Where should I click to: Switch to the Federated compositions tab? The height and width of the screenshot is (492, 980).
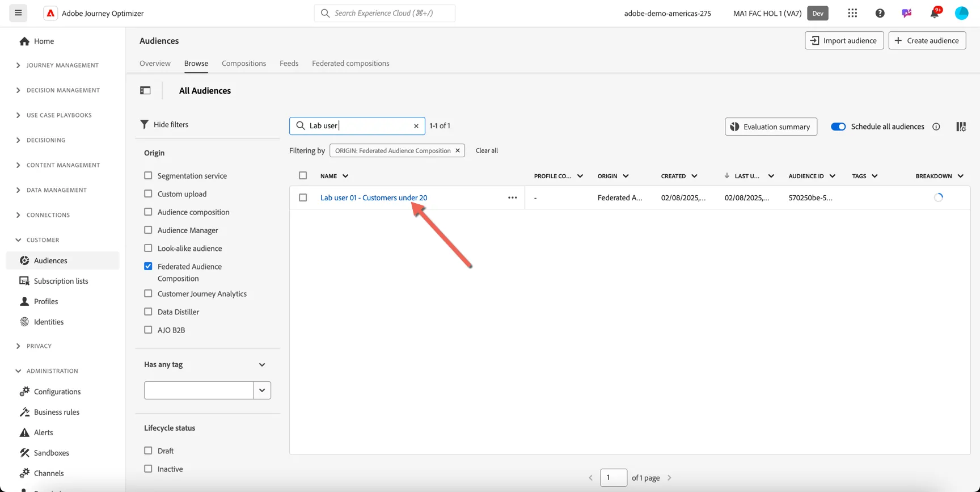[x=350, y=63]
